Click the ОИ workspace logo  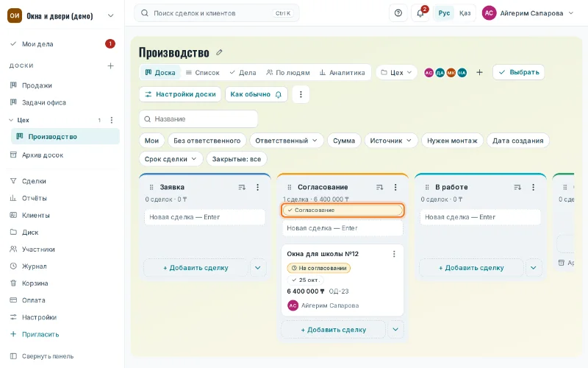[15, 15]
